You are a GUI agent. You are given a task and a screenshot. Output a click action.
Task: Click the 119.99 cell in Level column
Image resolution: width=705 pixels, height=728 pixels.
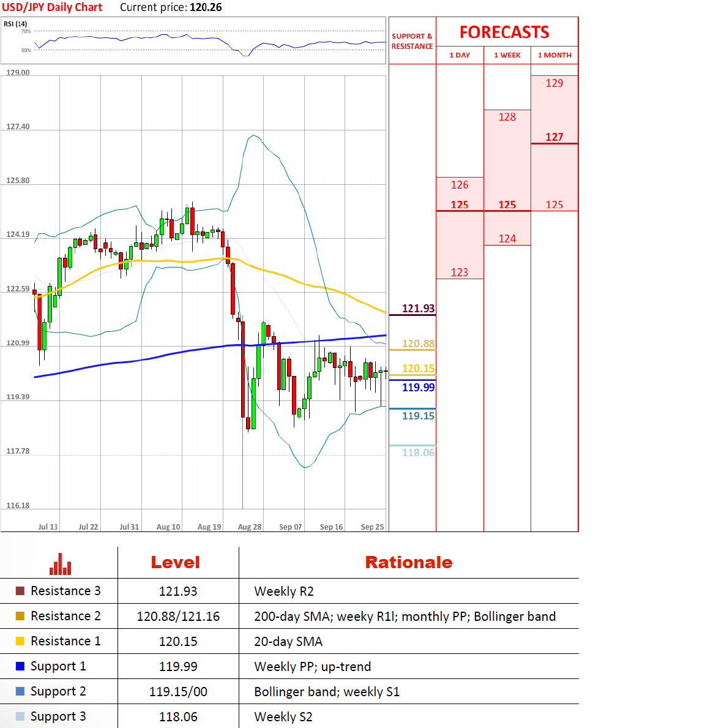pyautogui.click(x=178, y=667)
